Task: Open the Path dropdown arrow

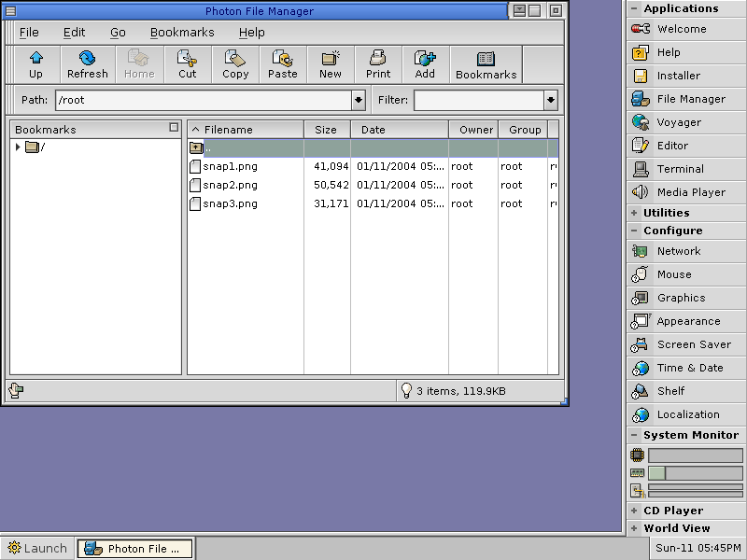Action: click(x=358, y=100)
